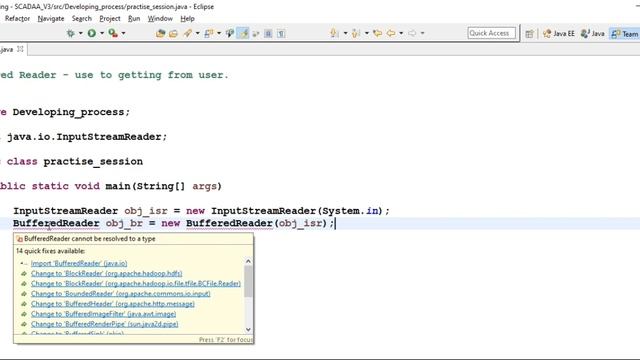
Task: Apply Change to 'BlockReader' (org.apache.hadoop.hdfs) fix
Action: [107, 273]
